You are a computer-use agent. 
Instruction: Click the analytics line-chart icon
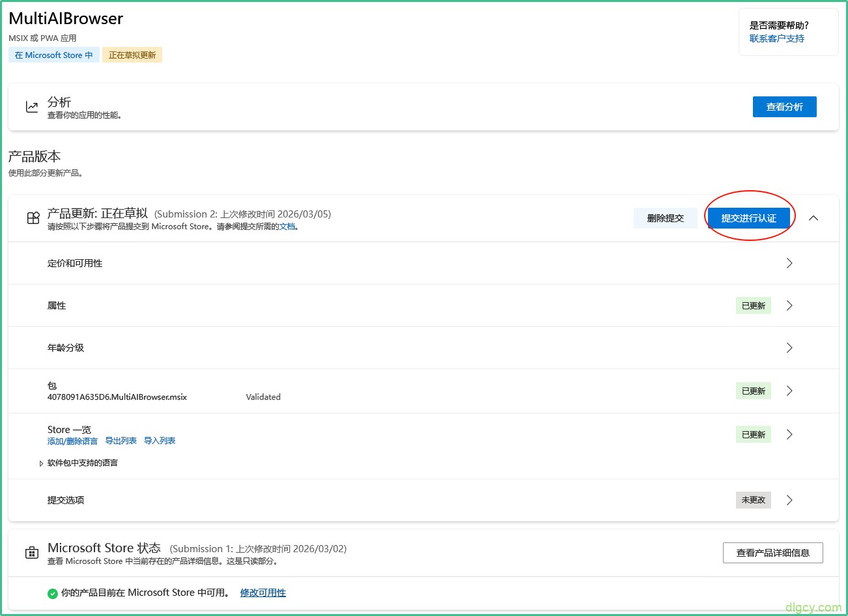click(32, 106)
